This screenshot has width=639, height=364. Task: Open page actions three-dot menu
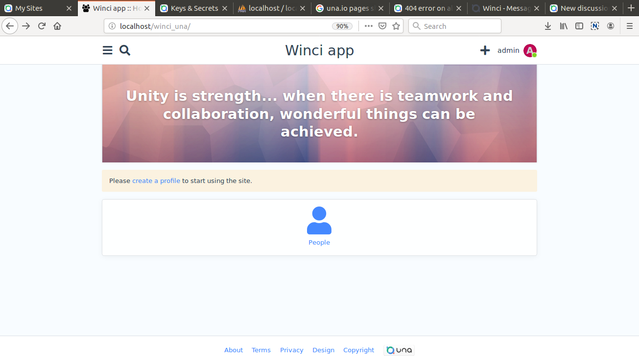369,26
